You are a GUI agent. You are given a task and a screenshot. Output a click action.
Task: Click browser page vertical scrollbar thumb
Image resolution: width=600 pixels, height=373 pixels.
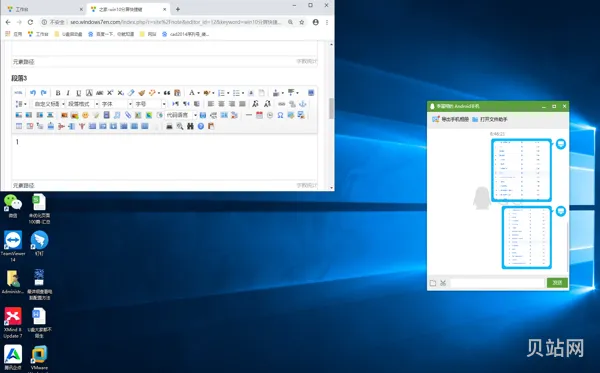331,108
